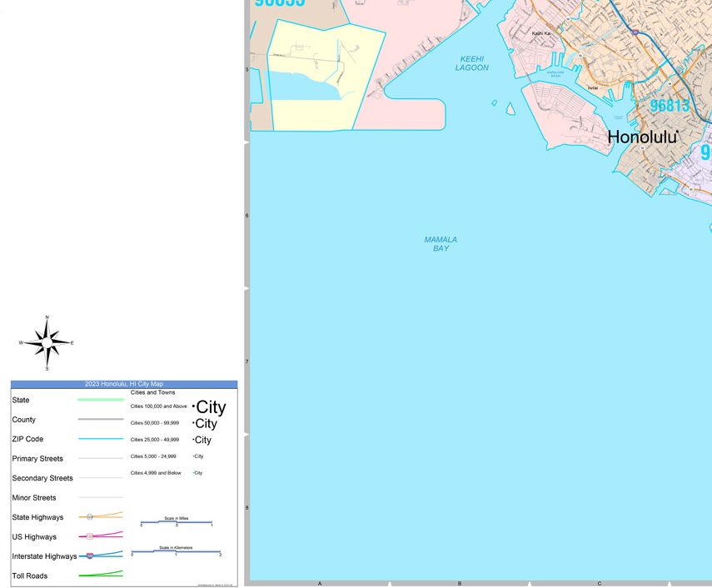This screenshot has width=712, height=588.
Task: Click the Interstate shield marker on the map
Action: coord(635,32)
